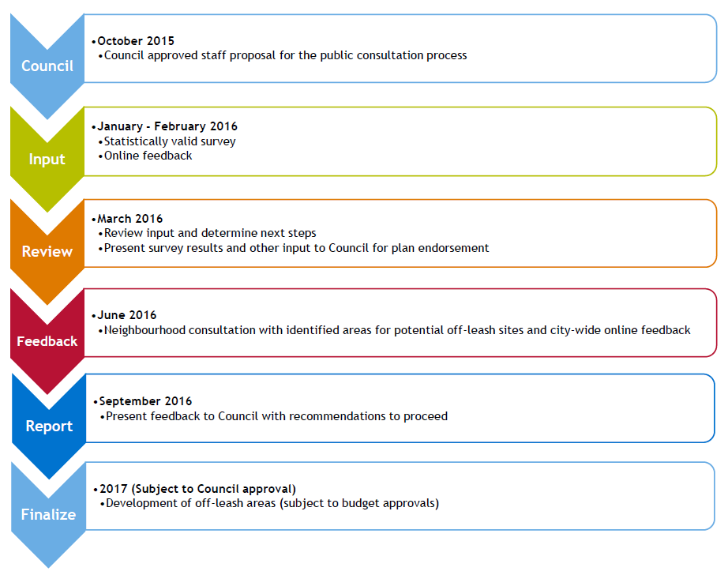
Task: Select the January - February 2016 heading
Action: [167, 126]
